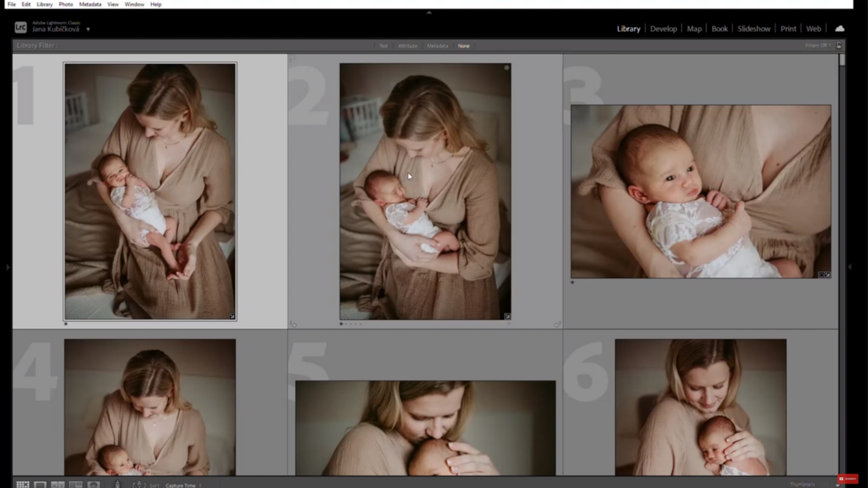Click the develop adjustments badge on photo 2
Screen dimensions: 868x488
tap(507, 316)
